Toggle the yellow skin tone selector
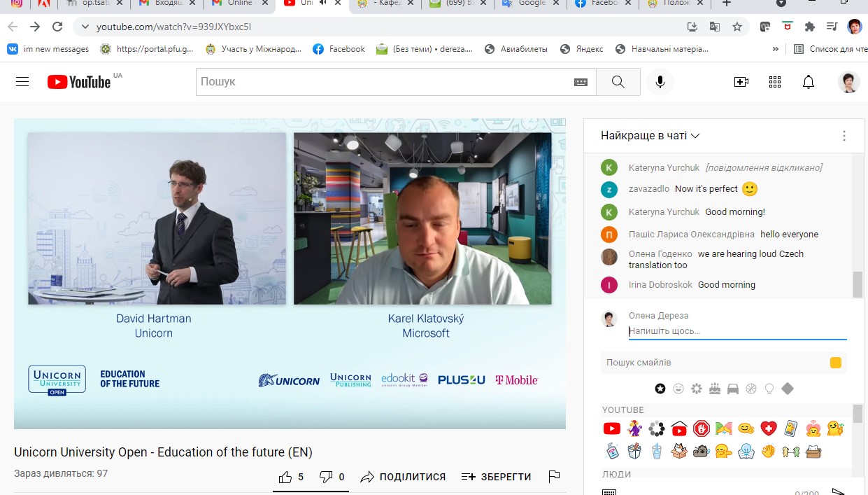This screenshot has width=868, height=495. point(835,363)
